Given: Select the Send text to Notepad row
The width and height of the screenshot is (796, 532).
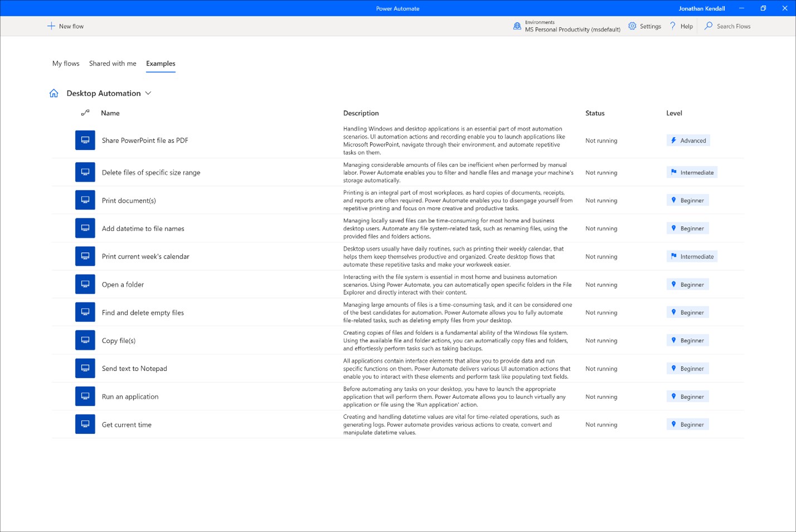Looking at the screenshot, I should tap(134, 368).
